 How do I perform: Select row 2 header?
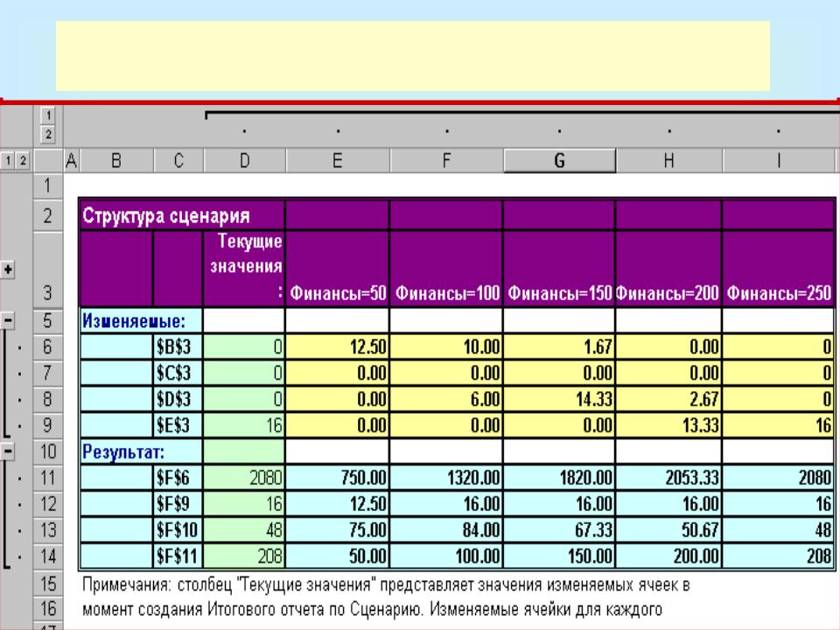click(47, 215)
